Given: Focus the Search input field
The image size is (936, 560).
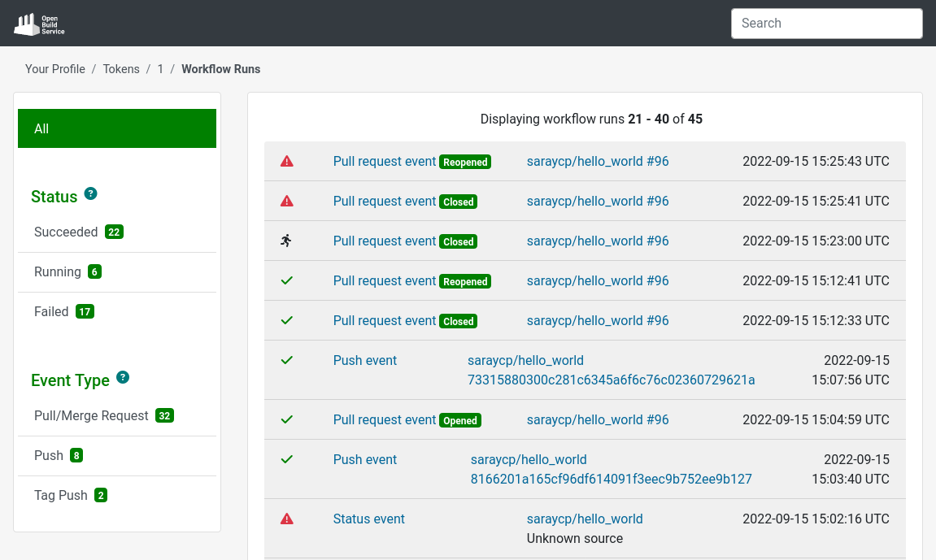Looking at the screenshot, I should (826, 24).
